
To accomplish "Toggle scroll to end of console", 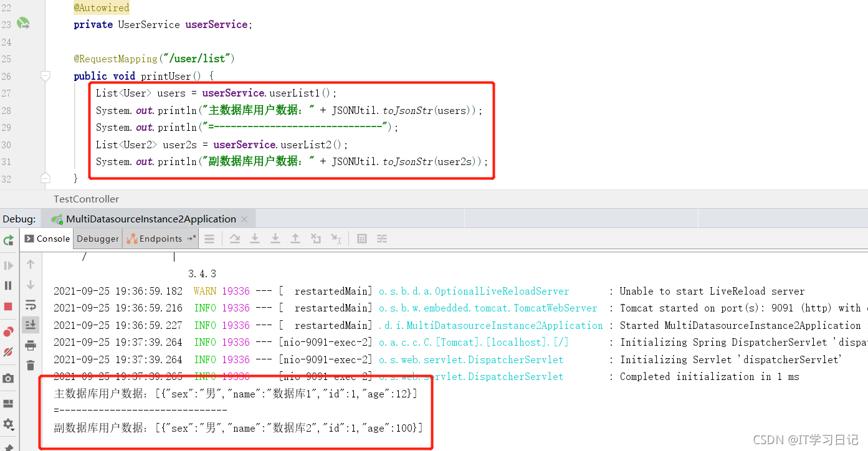I will (31, 325).
